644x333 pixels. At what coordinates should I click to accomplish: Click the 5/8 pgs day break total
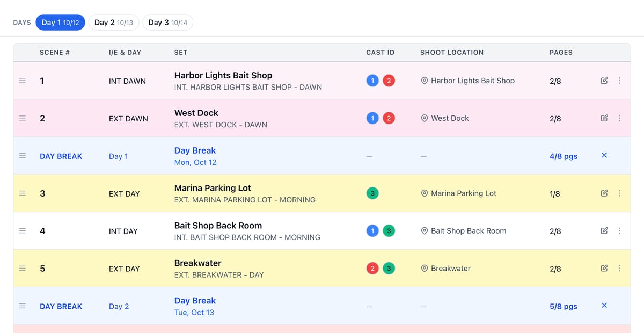pyautogui.click(x=563, y=307)
